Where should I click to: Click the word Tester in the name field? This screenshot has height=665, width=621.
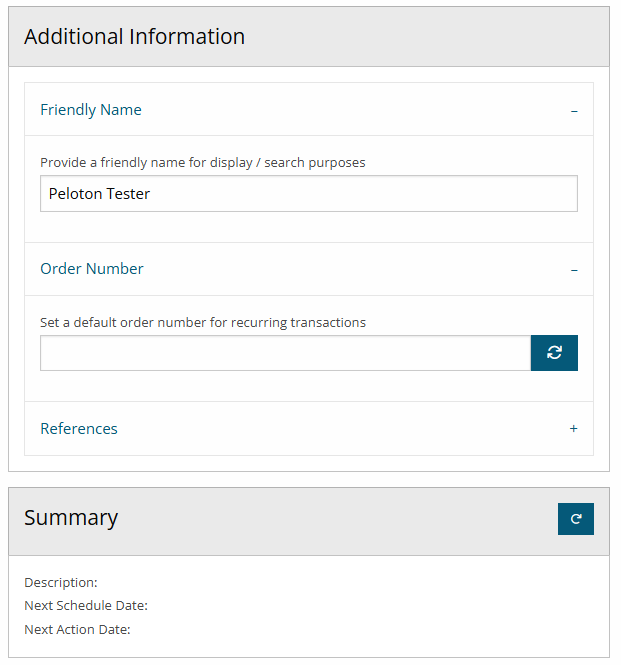[129, 194]
